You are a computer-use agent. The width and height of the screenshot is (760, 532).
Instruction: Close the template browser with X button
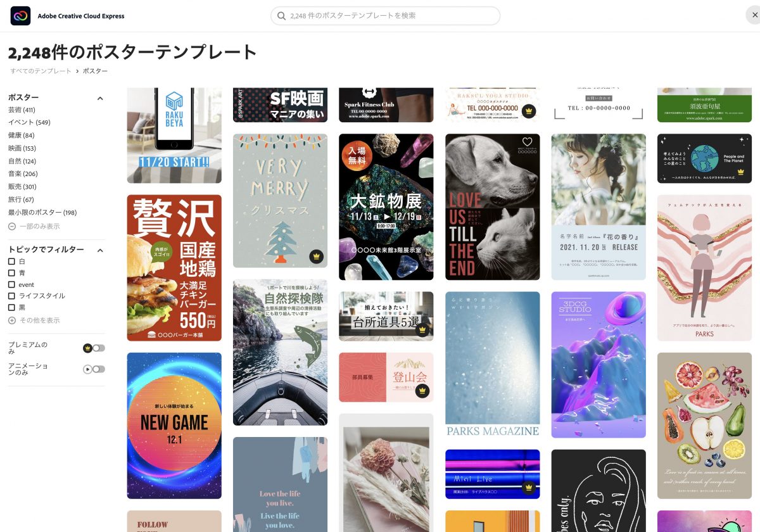[752, 16]
